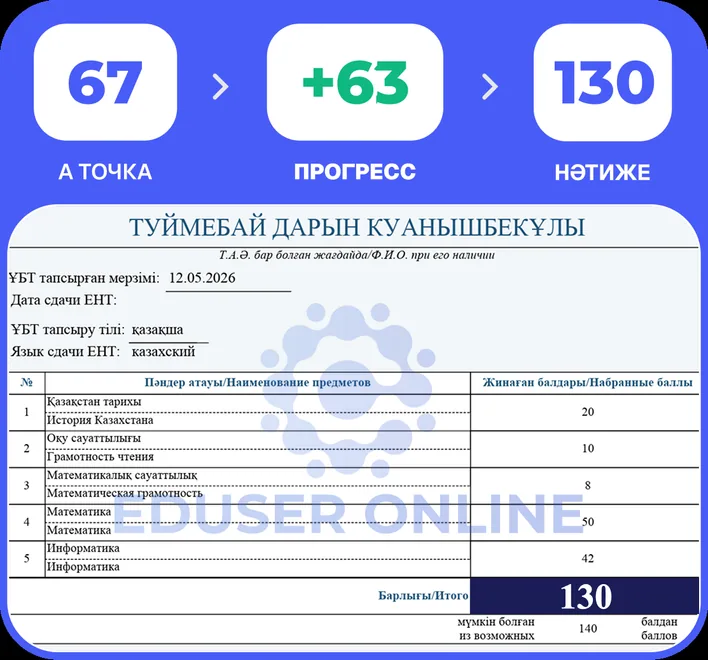Image resolution: width=708 pixels, height=660 pixels.
Task: Click row number 4 cell
Action: coord(27,522)
